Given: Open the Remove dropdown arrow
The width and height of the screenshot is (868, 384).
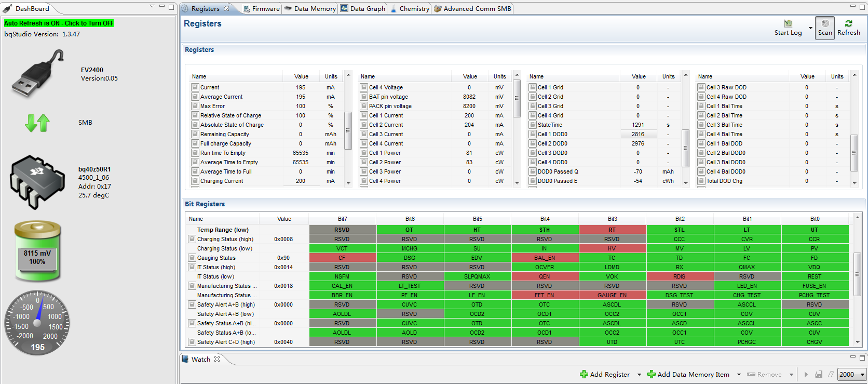Looking at the screenshot, I should tap(791, 375).
